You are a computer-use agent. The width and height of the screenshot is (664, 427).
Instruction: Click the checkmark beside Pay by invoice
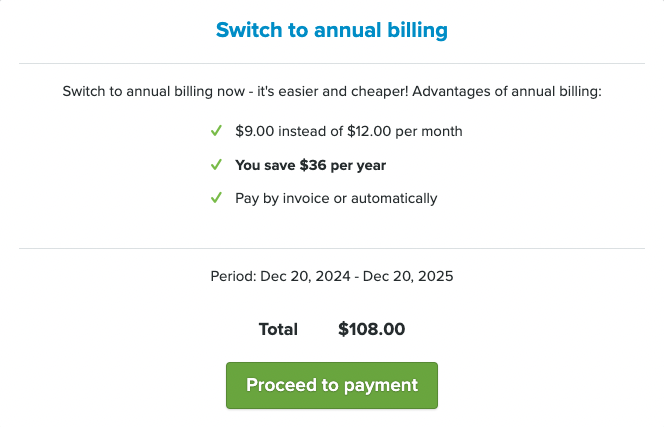216,198
